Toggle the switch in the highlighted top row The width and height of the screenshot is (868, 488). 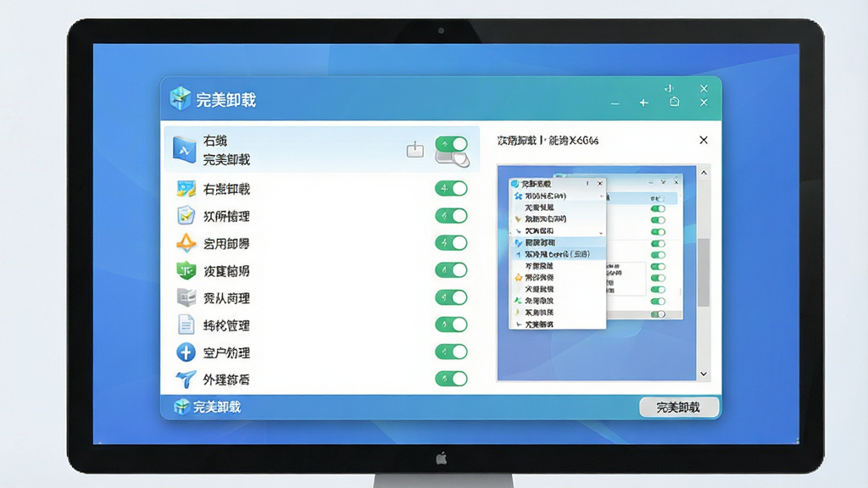point(451,144)
